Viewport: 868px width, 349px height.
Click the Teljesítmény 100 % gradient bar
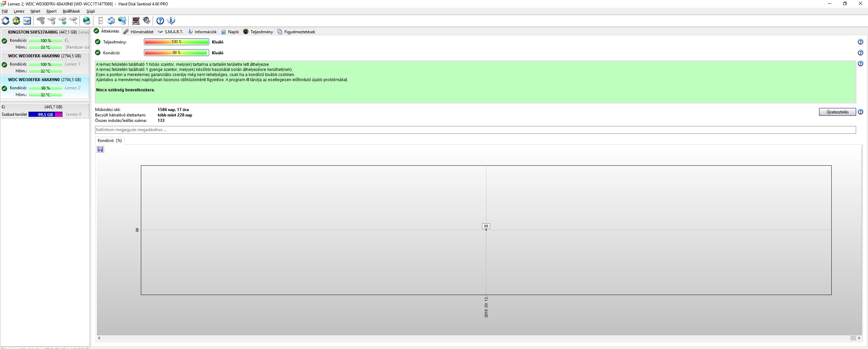tap(177, 42)
